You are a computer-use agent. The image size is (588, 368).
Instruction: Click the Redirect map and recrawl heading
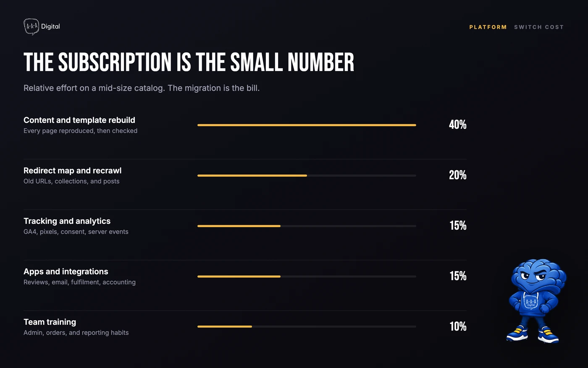coord(73,171)
